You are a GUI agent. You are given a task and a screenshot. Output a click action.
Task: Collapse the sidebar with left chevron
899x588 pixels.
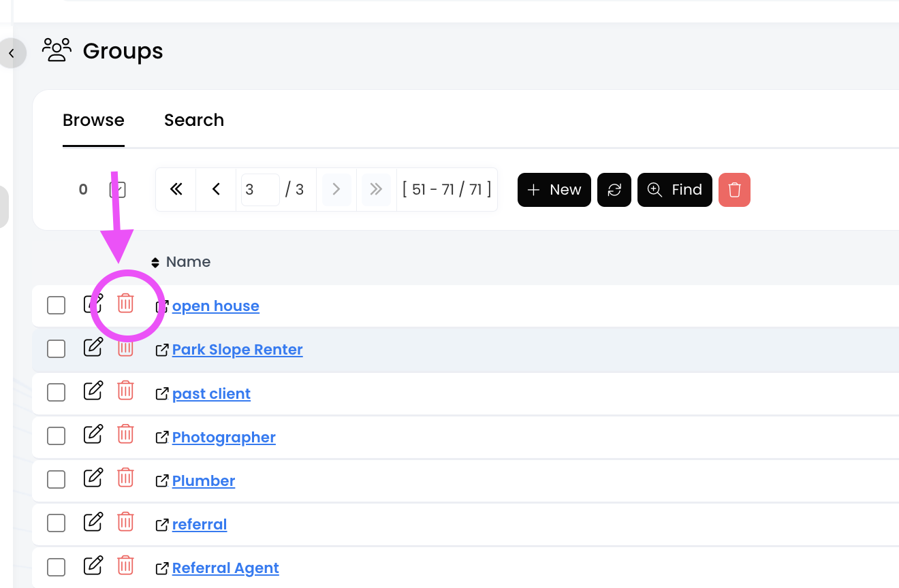click(x=12, y=53)
